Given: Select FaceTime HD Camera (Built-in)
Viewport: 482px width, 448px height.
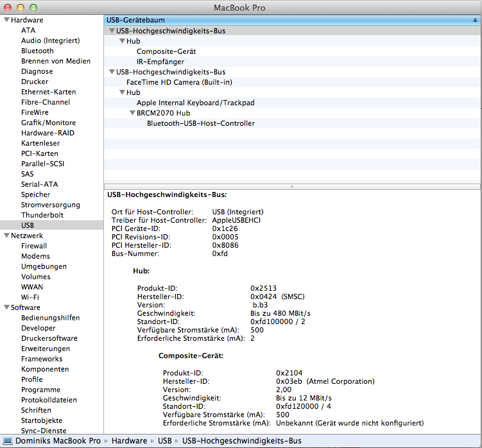Looking at the screenshot, I should pyautogui.click(x=179, y=82).
